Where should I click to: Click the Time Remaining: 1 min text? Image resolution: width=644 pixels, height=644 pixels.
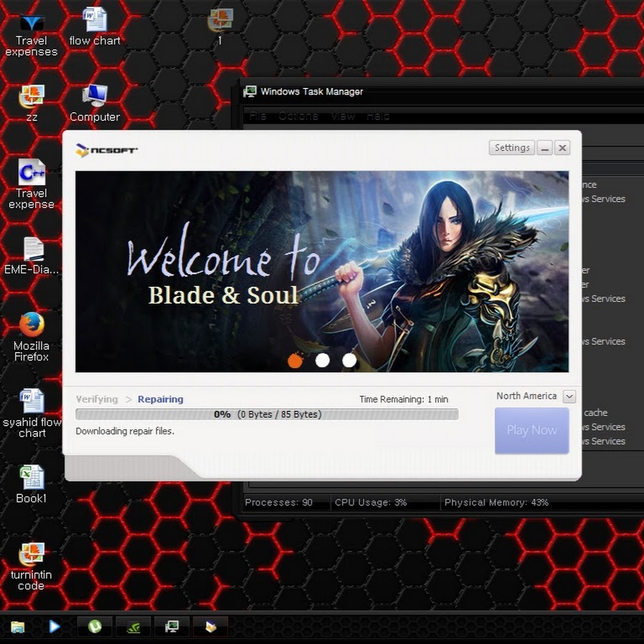pyautogui.click(x=404, y=399)
